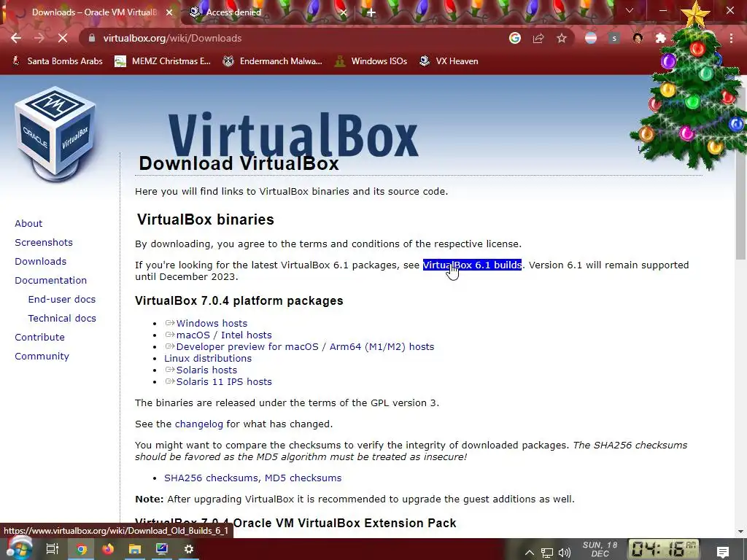Open File Explorer from the taskbar
This screenshot has width=747, height=560.
(x=135, y=550)
